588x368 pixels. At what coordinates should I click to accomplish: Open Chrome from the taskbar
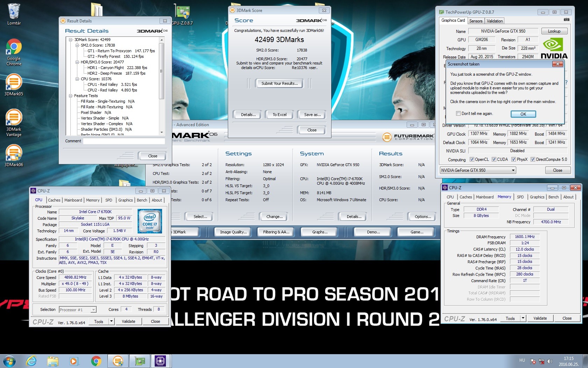96,361
